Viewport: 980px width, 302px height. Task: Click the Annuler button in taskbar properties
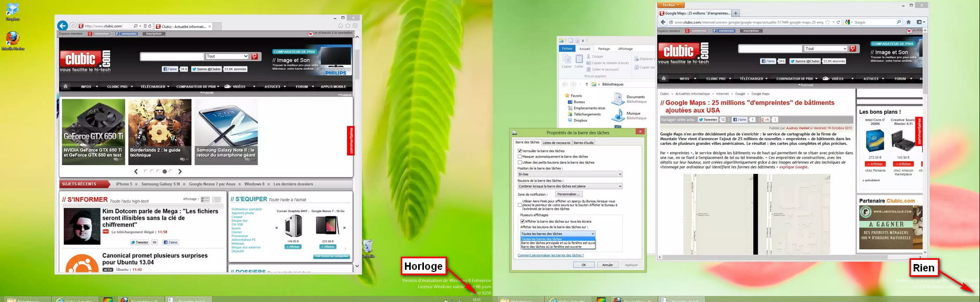607,265
